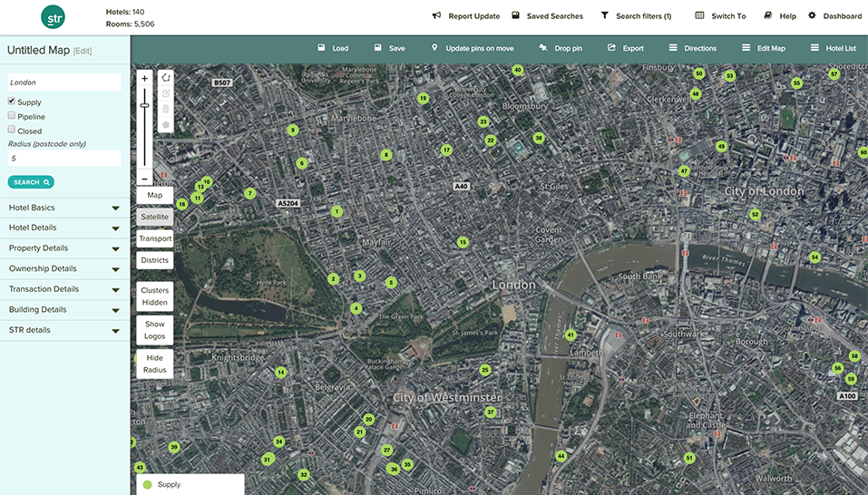Viewport: 868px width, 495px height.
Task: Click the Report Update megaphone icon
Action: 436,16
